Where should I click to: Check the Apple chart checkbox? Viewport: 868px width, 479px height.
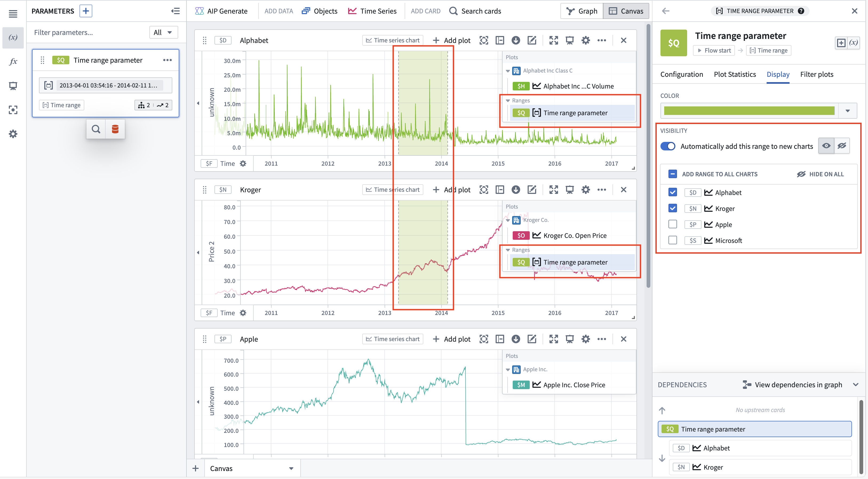point(672,224)
